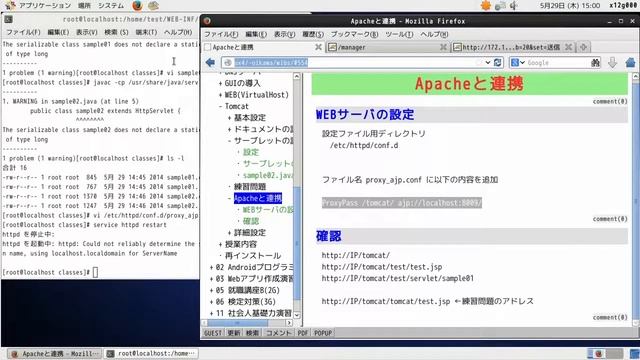
Task: Open Firefox 履歴(S) menu
Action: (313, 34)
